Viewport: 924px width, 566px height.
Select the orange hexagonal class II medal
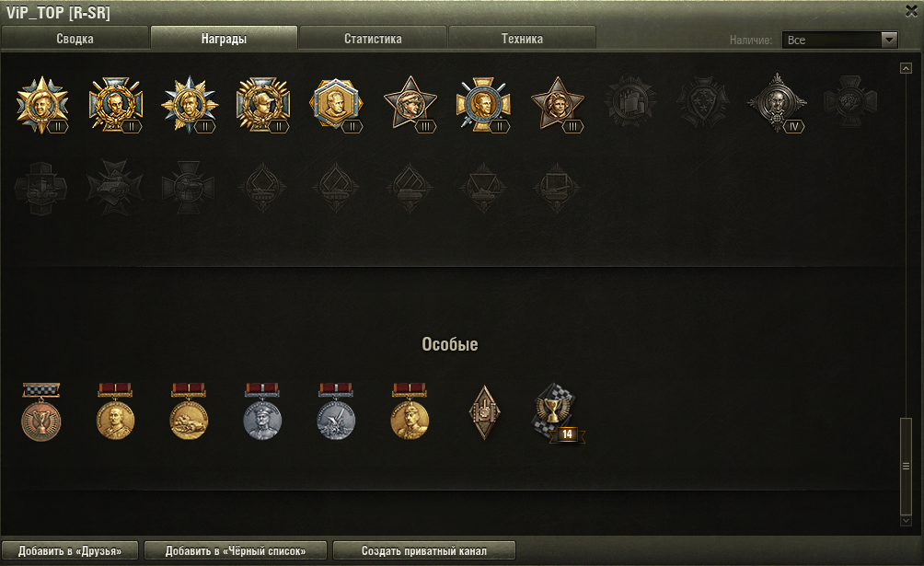336,105
